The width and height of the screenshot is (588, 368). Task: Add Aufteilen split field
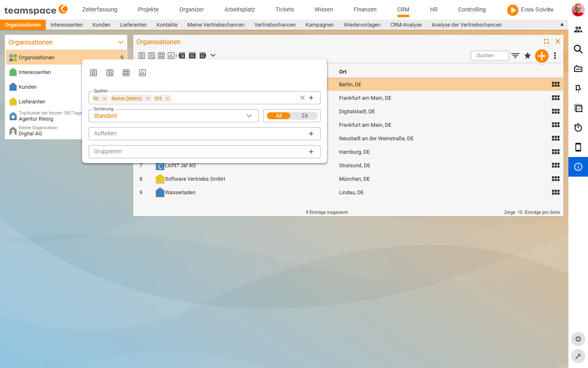[x=311, y=134]
